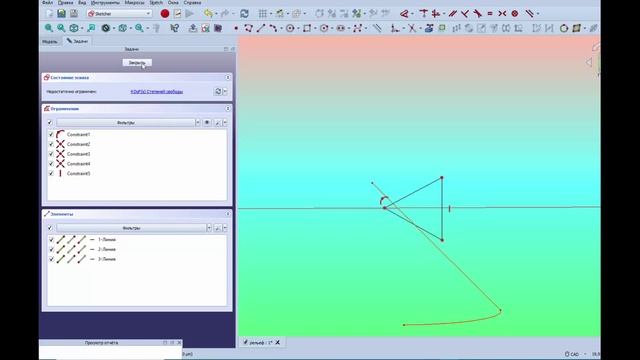Screen dimensions: 640x360
Task: Close the sketch document tab
Action: tap(278, 342)
